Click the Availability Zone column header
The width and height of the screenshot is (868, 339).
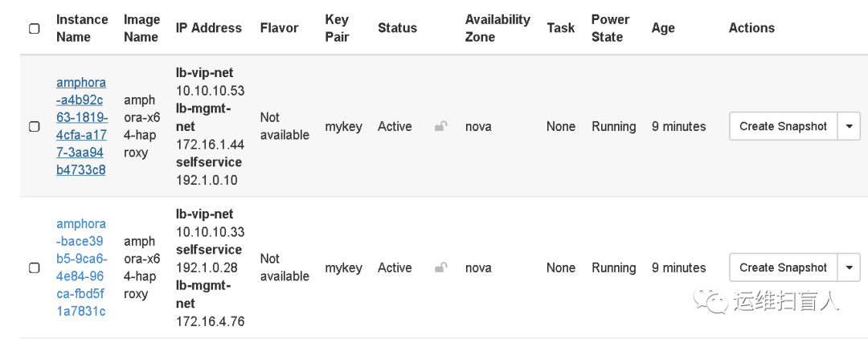pyautogui.click(x=497, y=28)
